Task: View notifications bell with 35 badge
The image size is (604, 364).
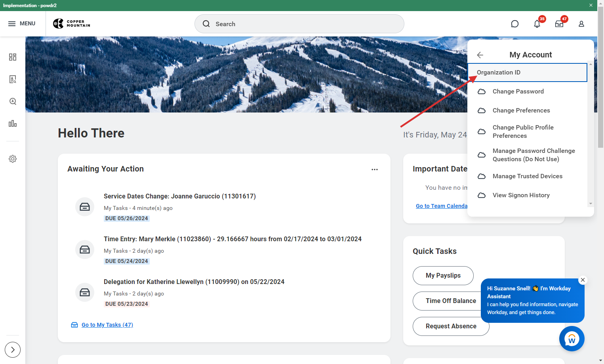Action: [x=537, y=24]
